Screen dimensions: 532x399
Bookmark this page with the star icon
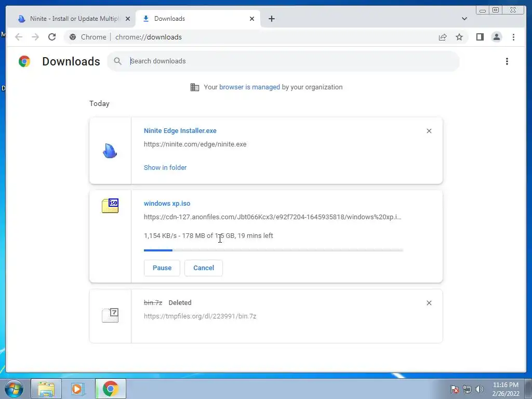coord(459,37)
